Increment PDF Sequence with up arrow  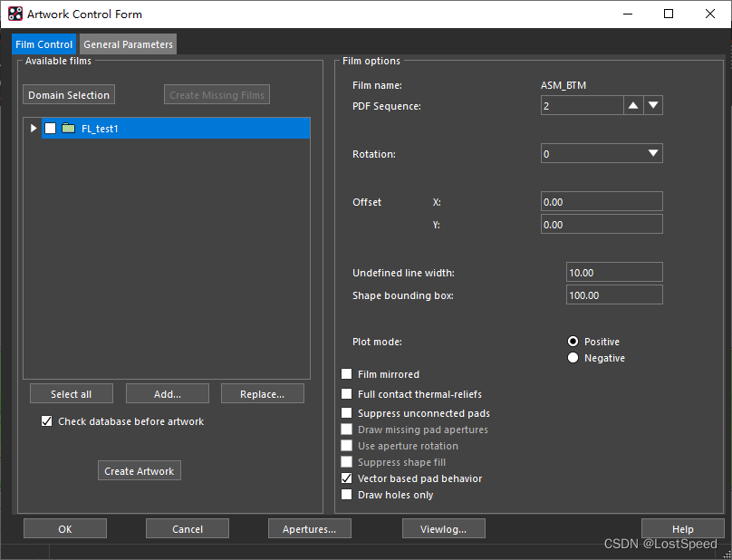click(x=633, y=106)
